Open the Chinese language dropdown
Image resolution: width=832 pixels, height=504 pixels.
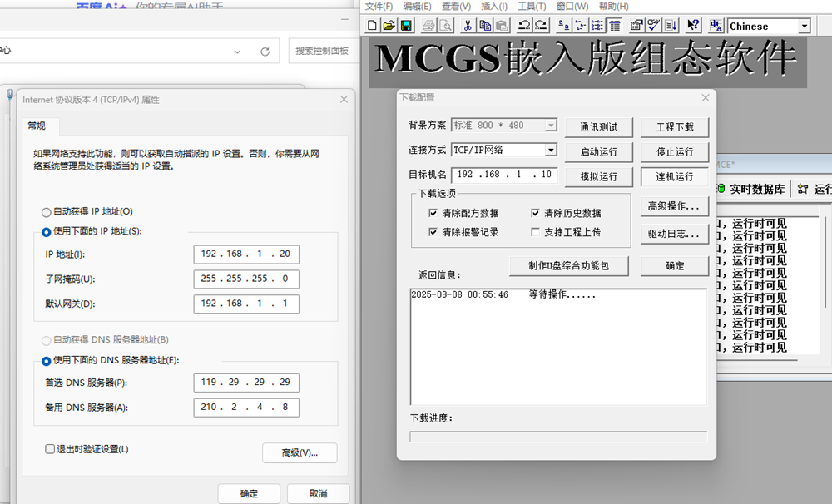coord(805,26)
